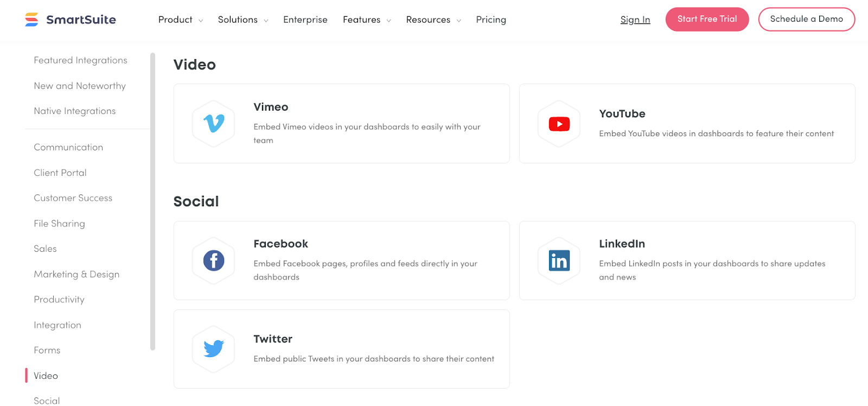Click the Video section heading

[195, 65]
